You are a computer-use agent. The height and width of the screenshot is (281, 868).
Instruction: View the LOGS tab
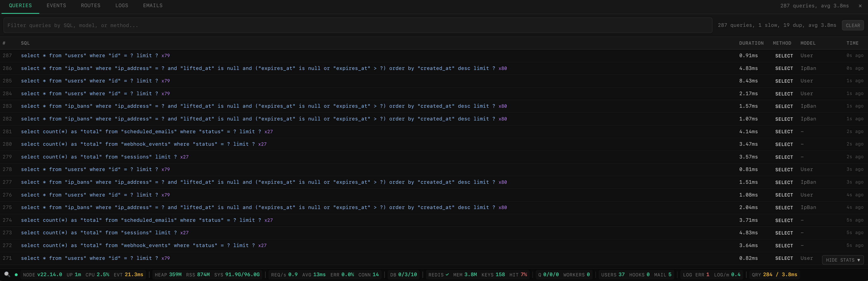coord(122,5)
